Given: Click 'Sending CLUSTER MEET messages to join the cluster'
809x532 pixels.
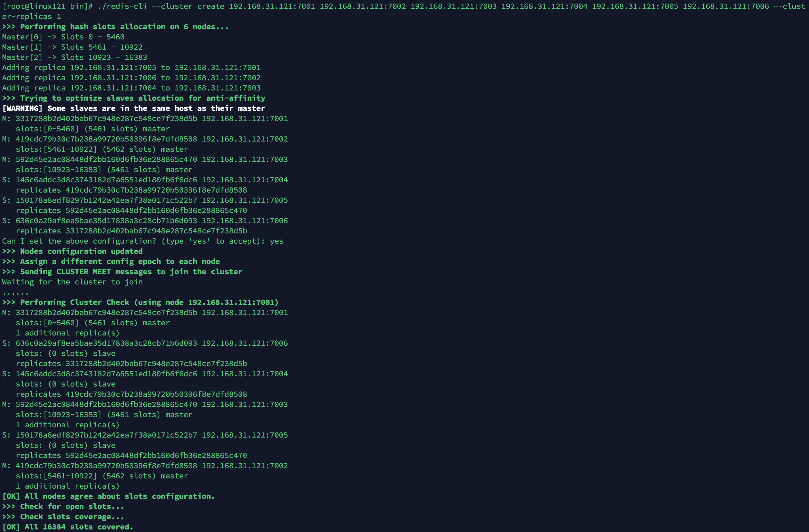Looking at the screenshot, I should pyautogui.click(x=131, y=272).
